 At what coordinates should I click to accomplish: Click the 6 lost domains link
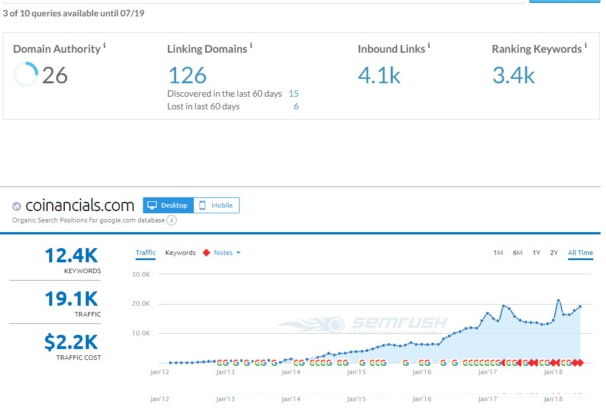tap(296, 106)
